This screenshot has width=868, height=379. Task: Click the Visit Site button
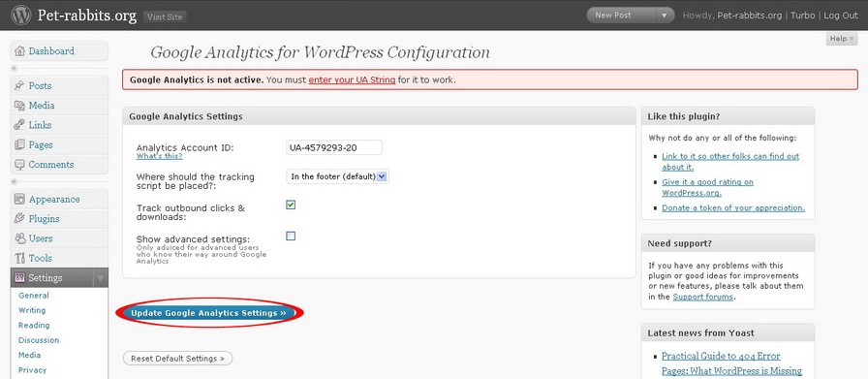(165, 16)
